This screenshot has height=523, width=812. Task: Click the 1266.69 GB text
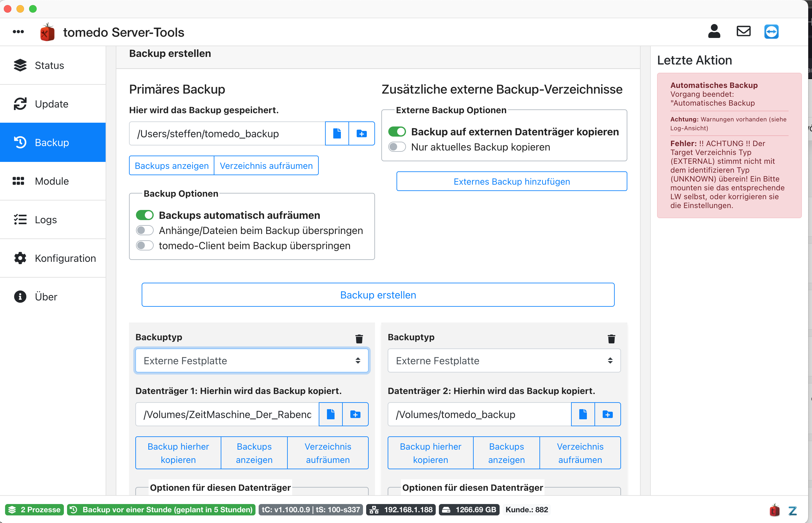[x=476, y=509]
